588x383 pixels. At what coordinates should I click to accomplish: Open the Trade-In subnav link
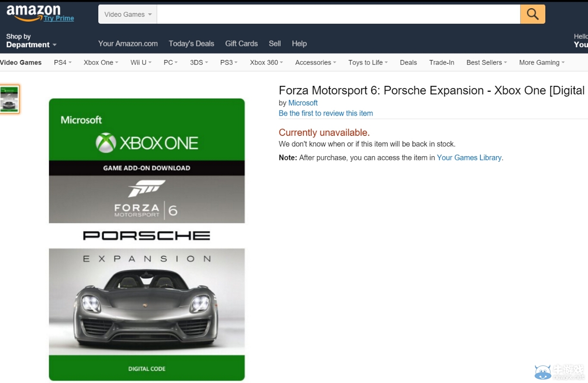[x=441, y=63]
